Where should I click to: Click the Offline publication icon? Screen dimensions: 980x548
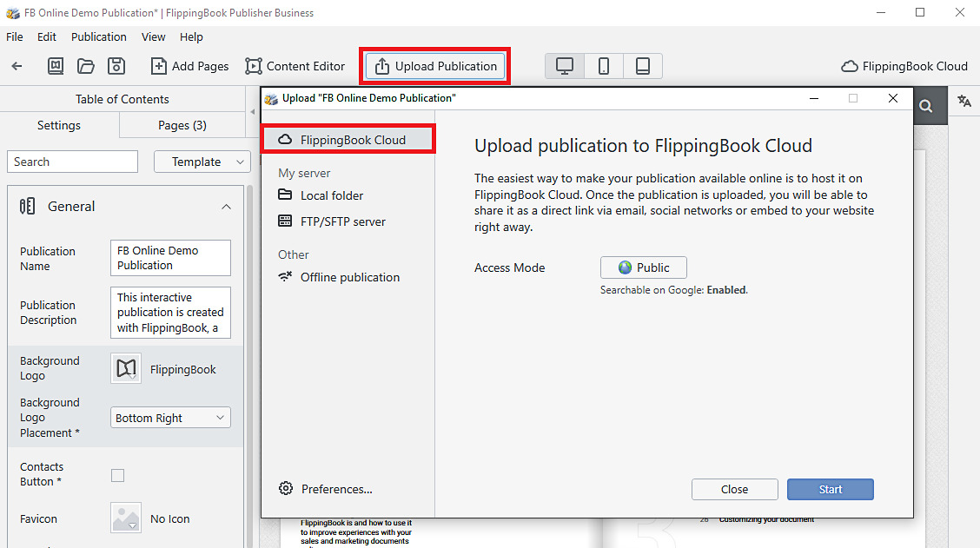point(285,276)
